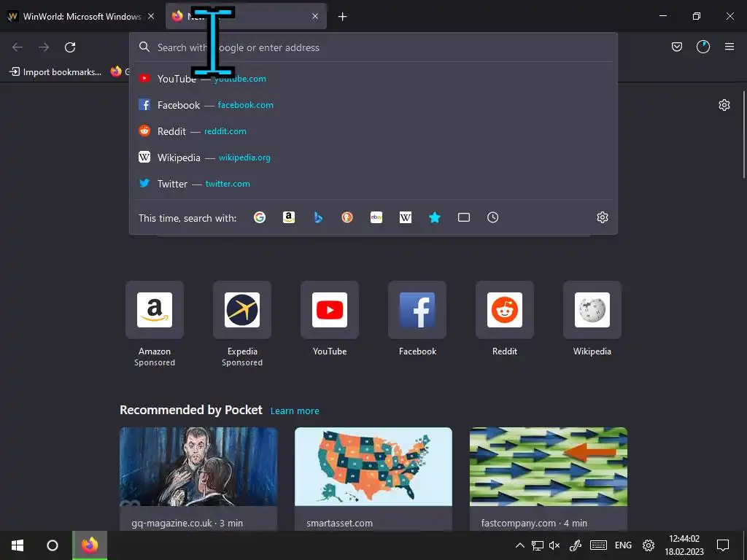Open a new tab with plus button
Viewport: 747px width, 560px height.
click(343, 17)
